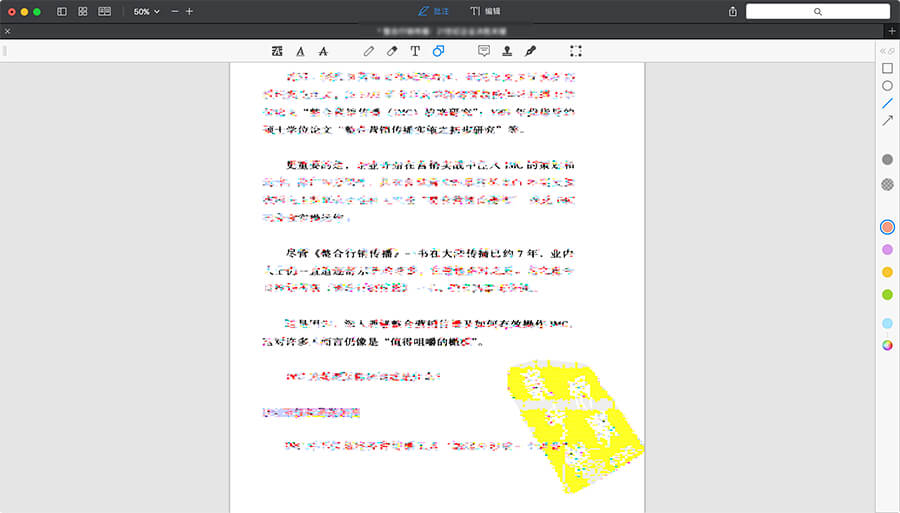Pick the light blue color swatch

887,324
